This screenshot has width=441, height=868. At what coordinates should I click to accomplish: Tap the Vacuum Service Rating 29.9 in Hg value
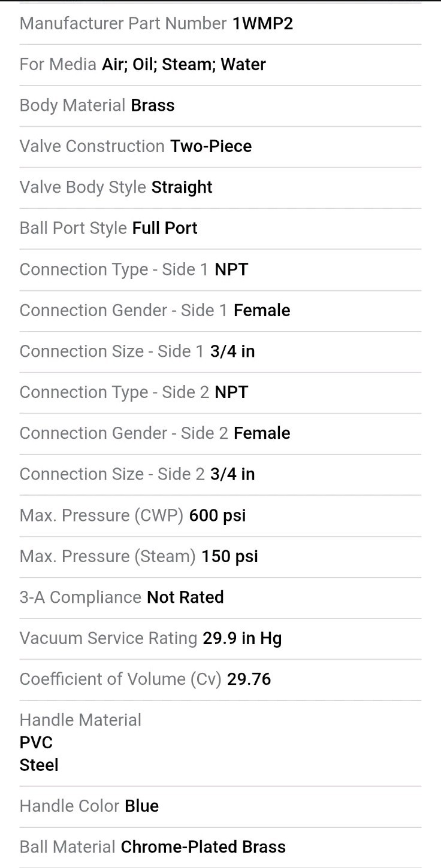[242, 639]
